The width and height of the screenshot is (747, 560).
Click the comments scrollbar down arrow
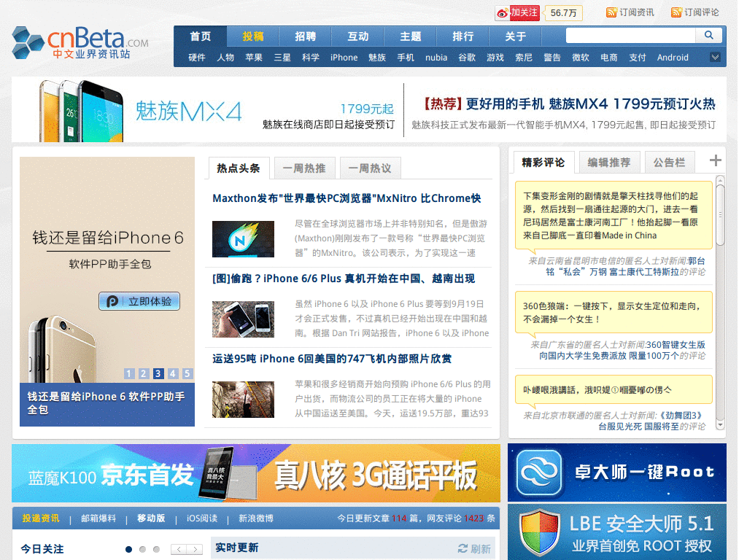[720, 425]
